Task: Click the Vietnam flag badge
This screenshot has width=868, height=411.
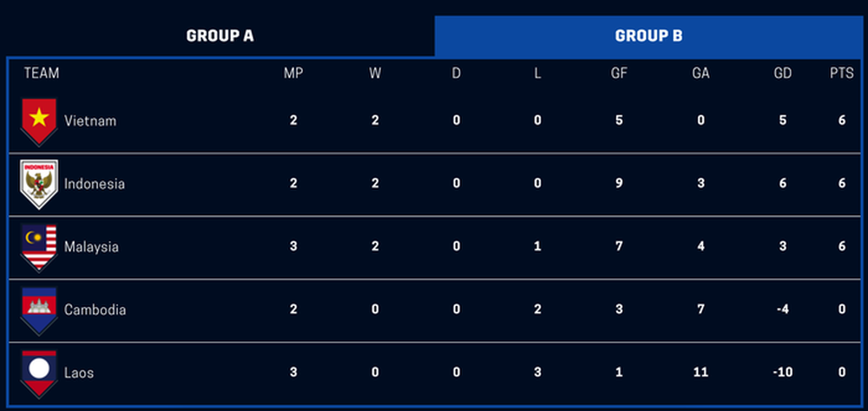Action: click(39, 121)
